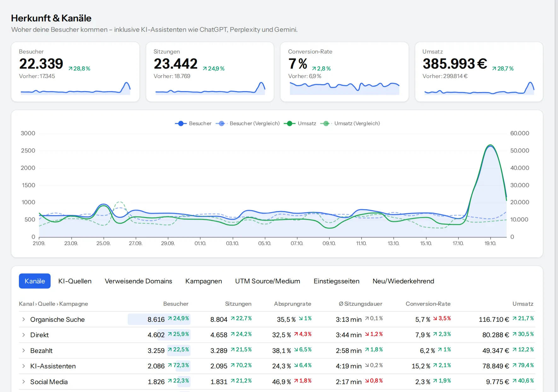
Task: Click the KI-Assistenten row label
Action: 53,366
